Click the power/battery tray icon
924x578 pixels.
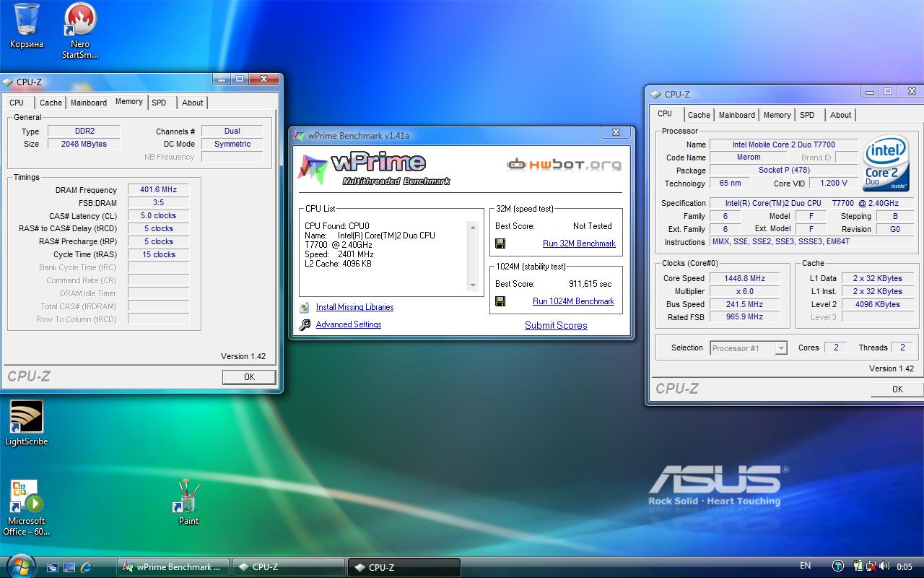click(858, 566)
